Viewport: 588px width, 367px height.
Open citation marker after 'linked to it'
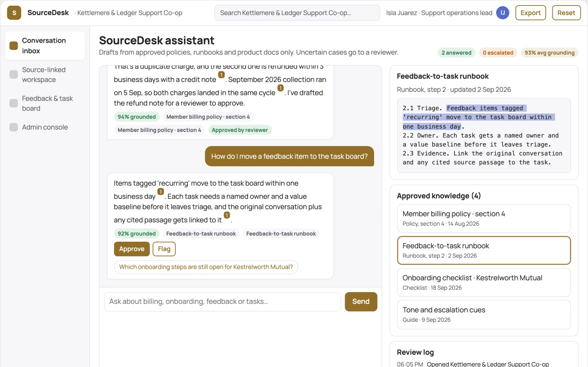point(227,215)
